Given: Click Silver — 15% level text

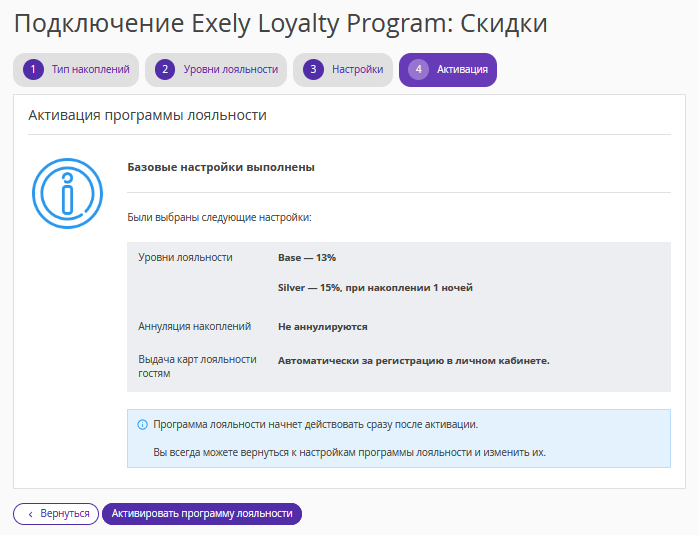Looking at the screenshot, I should tap(375, 288).
